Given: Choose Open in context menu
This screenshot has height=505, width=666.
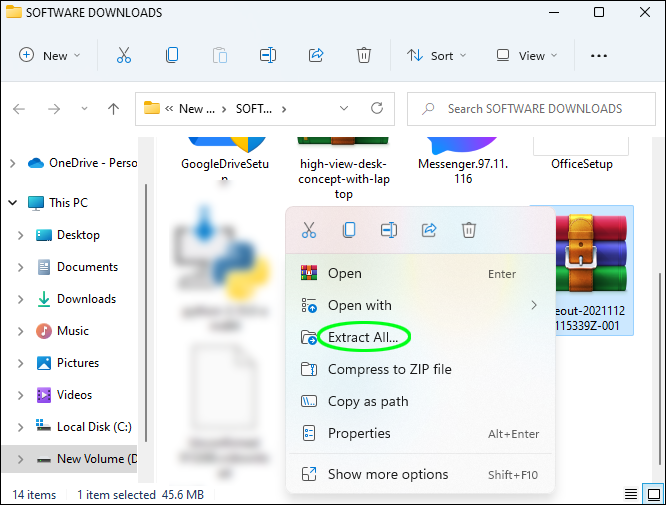Looking at the screenshot, I should pyautogui.click(x=420, y=274).
